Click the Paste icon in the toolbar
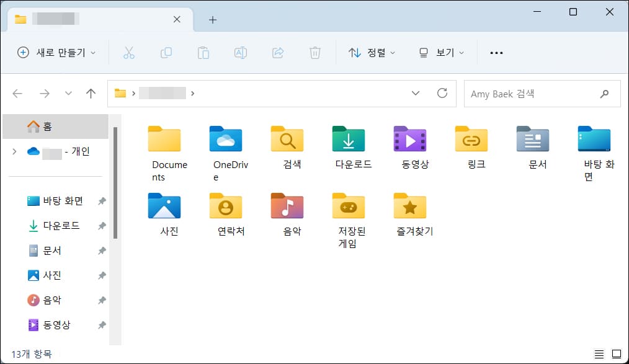The width and height of the screenshot is (629, 364). click(x=203, y=53)
